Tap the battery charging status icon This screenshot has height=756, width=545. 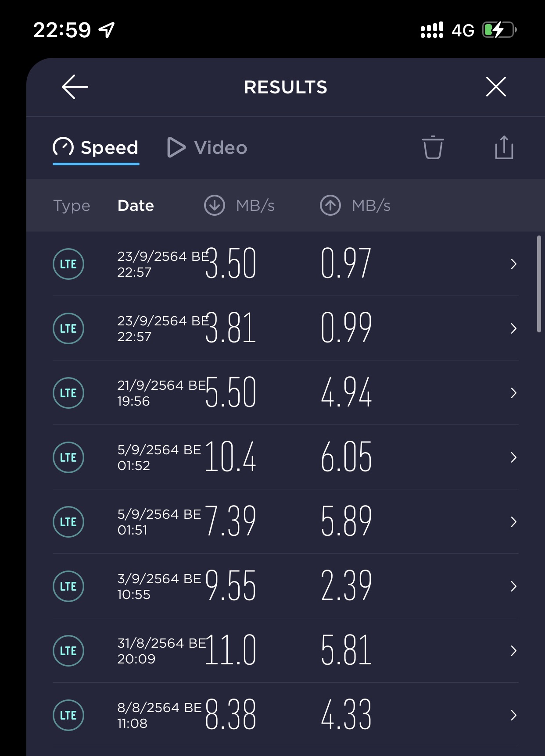point(499,30)
